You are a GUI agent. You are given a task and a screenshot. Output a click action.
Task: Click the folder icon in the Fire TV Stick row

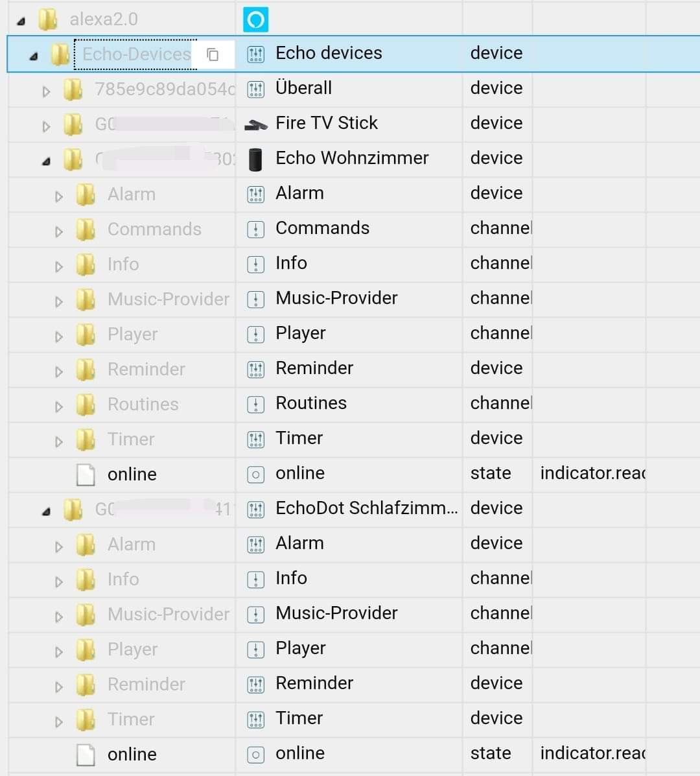tap(73, 124)
